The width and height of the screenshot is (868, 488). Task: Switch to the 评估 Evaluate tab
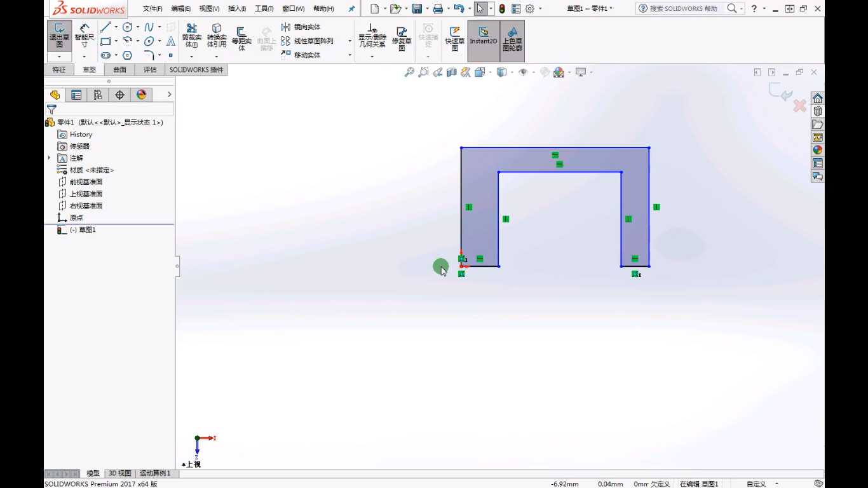point(150,70)
